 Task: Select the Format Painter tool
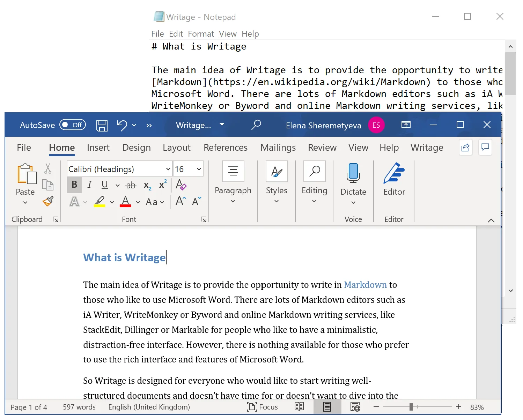48,202
